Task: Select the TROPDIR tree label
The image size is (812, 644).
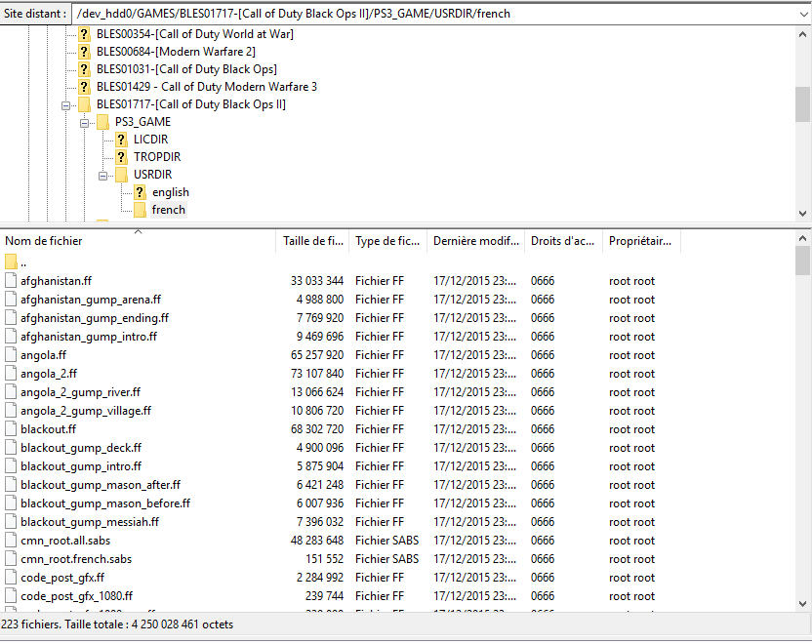Action: point(157,157)
